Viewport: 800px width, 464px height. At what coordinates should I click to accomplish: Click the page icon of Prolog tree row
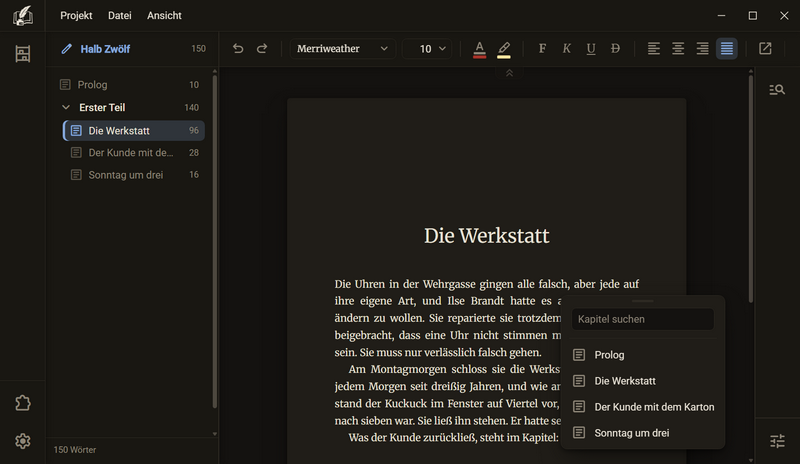[65, 85]
